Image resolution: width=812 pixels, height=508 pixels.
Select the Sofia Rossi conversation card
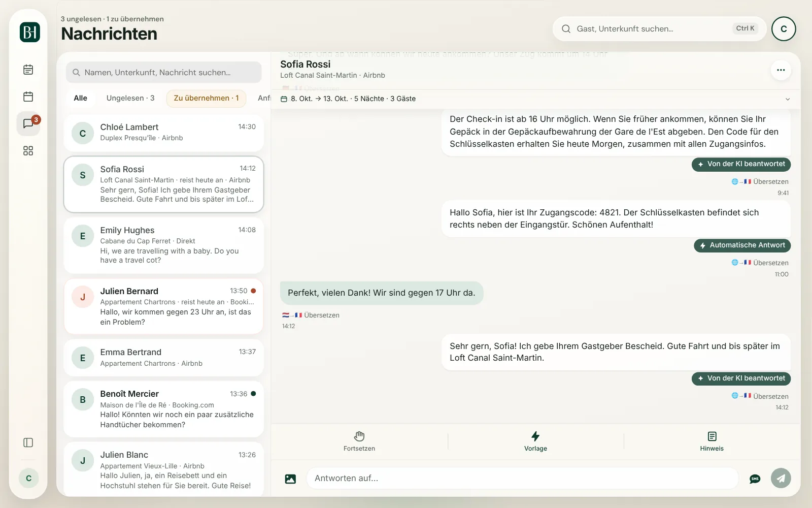[x=163, y=184]
